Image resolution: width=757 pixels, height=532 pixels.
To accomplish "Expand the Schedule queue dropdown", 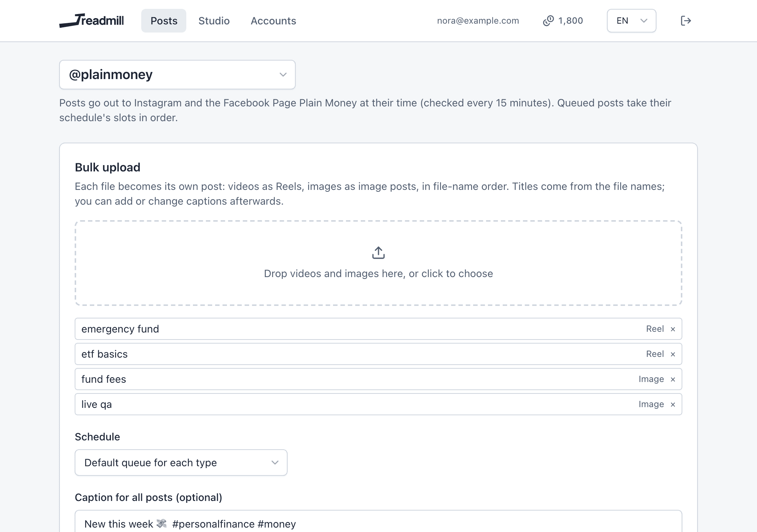I will click(181, 463).
